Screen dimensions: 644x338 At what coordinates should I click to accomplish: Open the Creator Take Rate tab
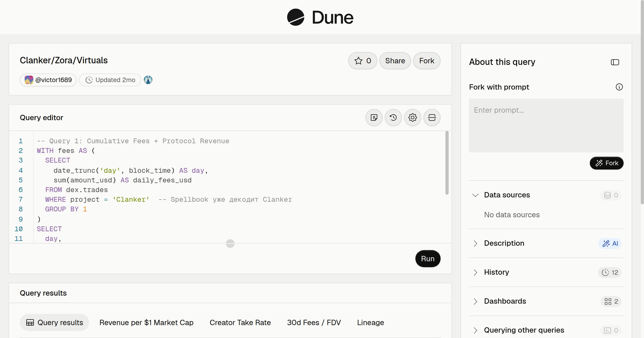click(x=240, y=322)
